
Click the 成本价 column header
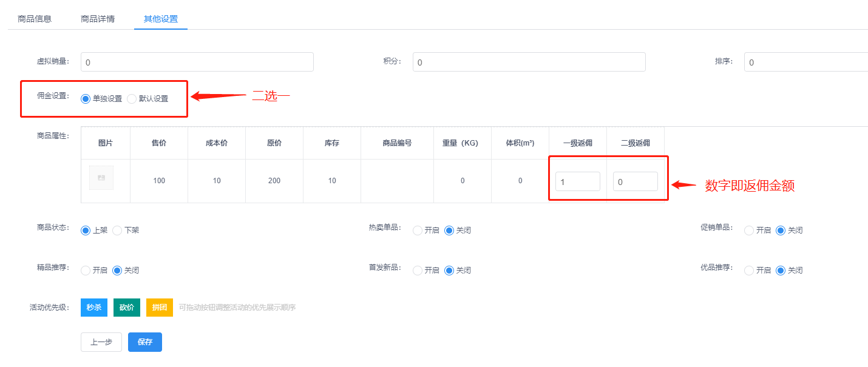coord(217,143)
